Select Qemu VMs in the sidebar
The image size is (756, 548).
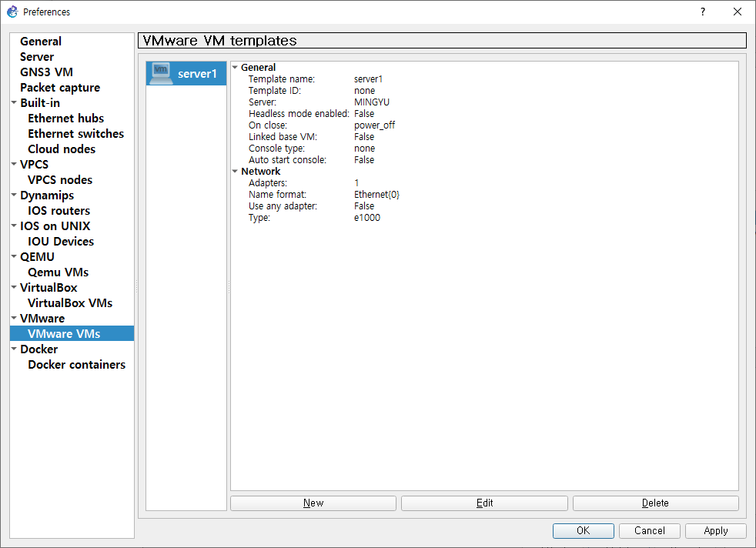click(58, 272)
